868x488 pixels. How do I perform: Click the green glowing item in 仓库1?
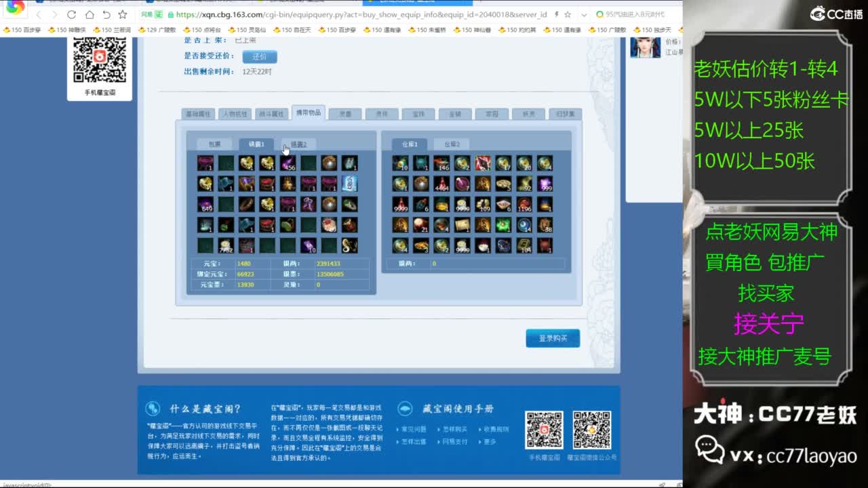pyautogui.click(x=502, y=224)
